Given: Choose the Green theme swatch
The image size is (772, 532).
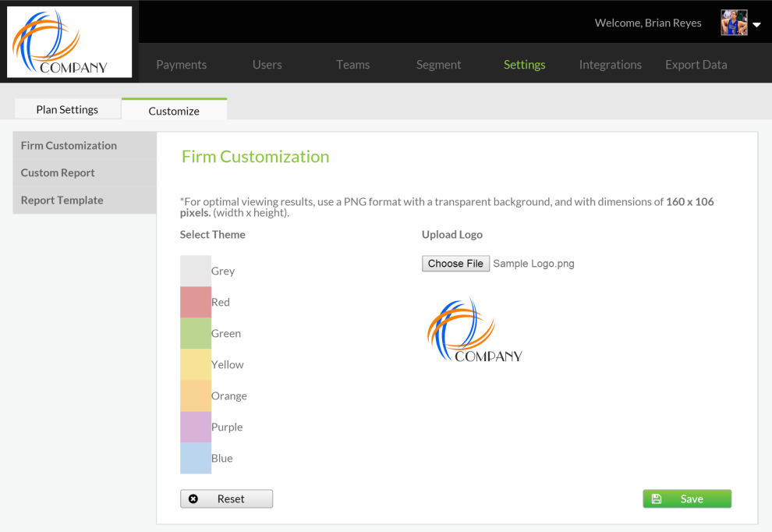Looking at the screenshot, I should (196, 334).
